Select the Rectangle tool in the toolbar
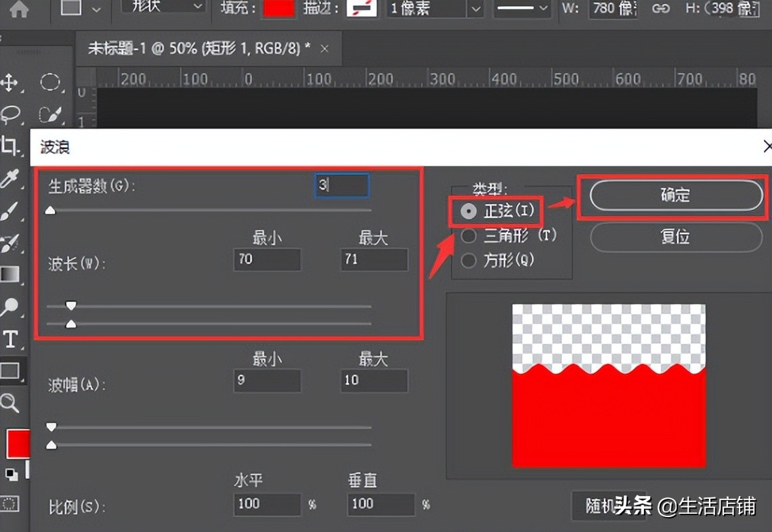 pos(12,371)
